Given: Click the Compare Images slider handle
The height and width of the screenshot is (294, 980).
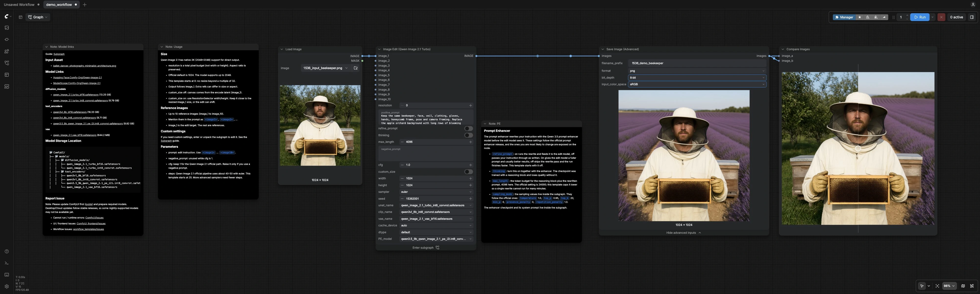Looking at the screenshot, I should [x=858, y=148].
